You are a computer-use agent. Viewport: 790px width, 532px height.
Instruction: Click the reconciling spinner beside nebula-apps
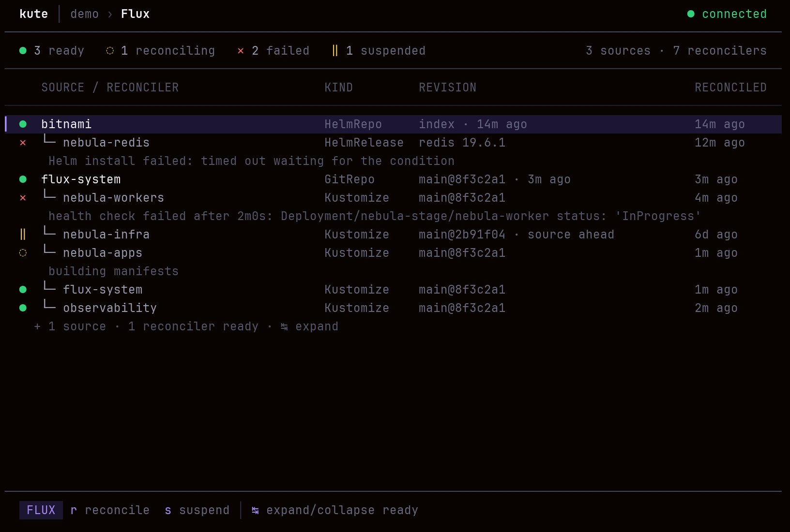pos(23,253)
